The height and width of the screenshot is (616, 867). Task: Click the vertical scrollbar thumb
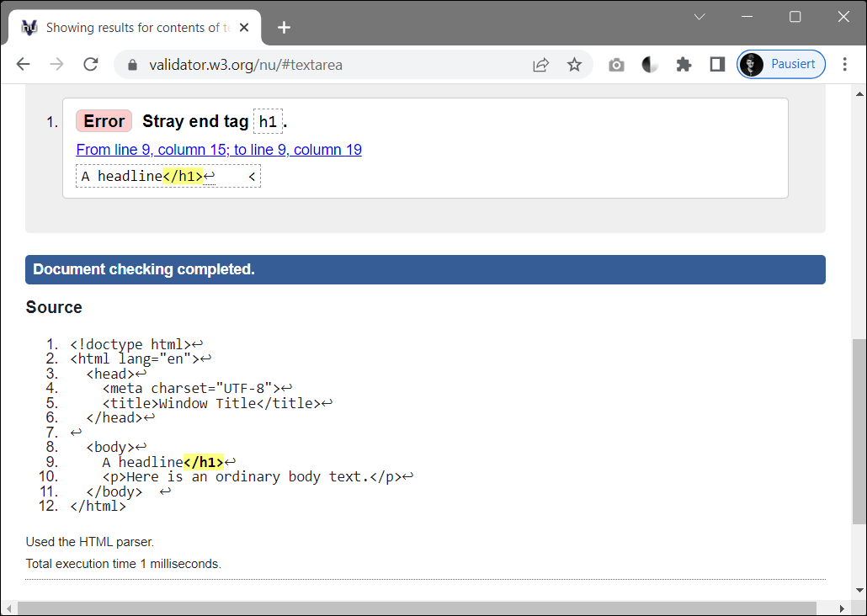[x=859, y=429]
